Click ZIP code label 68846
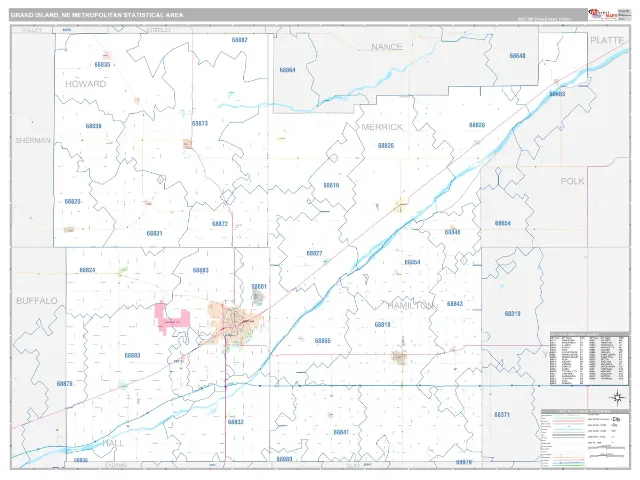This screenshot has height=480, width=640. click(452, 232)
